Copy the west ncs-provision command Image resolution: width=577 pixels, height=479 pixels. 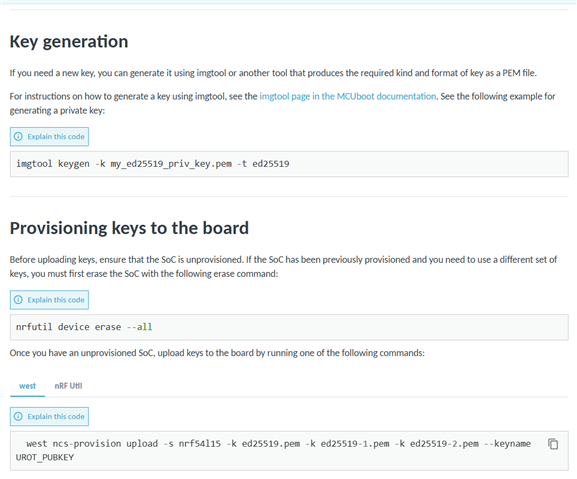(553, 444)
